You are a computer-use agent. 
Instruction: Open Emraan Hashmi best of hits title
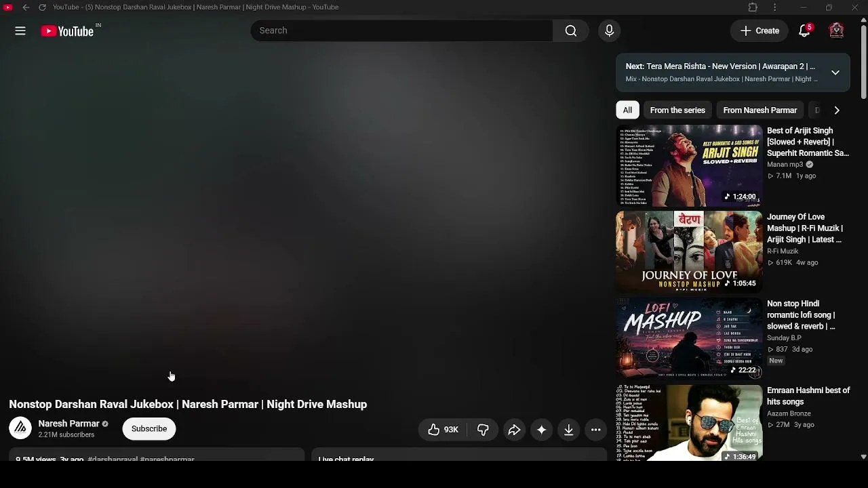tap(808, 396)
